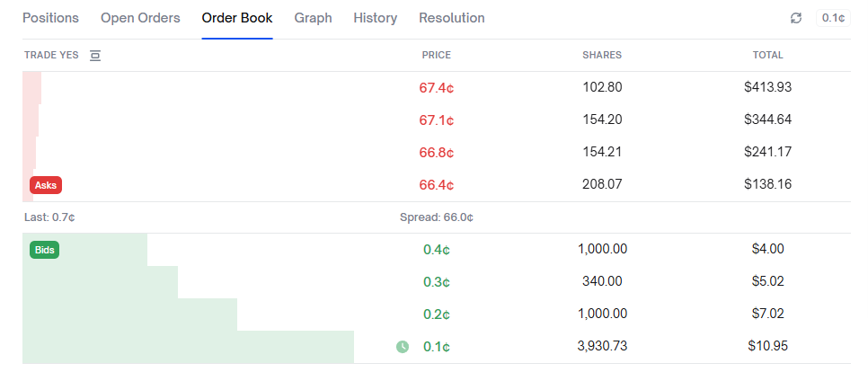Go to the Resolution tab
The image size is (868, 372).
(x=451, y=18)
